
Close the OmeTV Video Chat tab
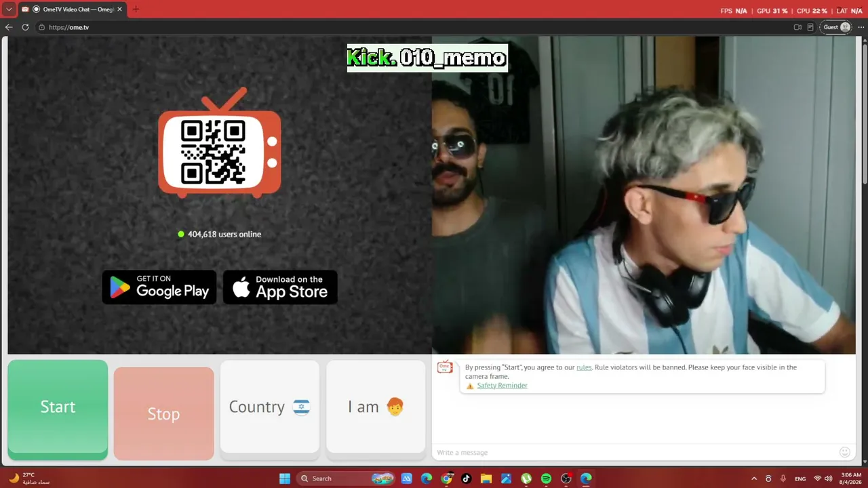[119, 9]
